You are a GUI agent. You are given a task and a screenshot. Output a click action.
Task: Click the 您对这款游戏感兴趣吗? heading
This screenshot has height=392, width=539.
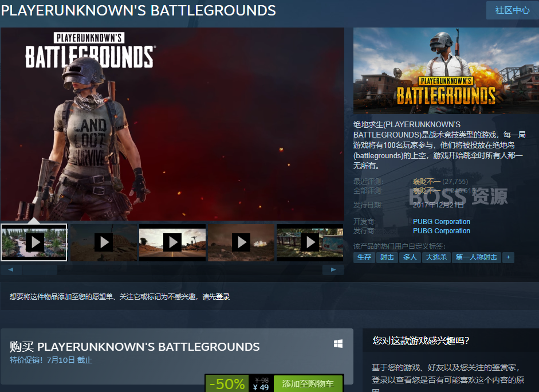pyautogui.click(x=421, y=341)
